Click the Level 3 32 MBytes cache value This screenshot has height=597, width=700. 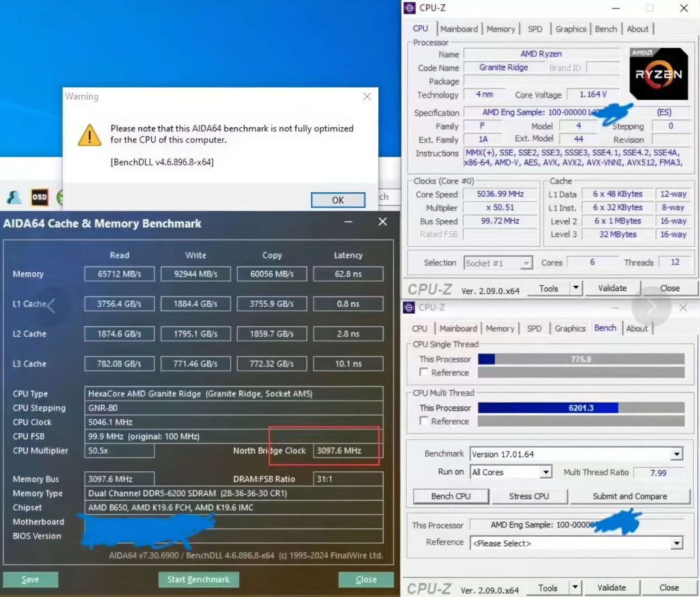617,234
